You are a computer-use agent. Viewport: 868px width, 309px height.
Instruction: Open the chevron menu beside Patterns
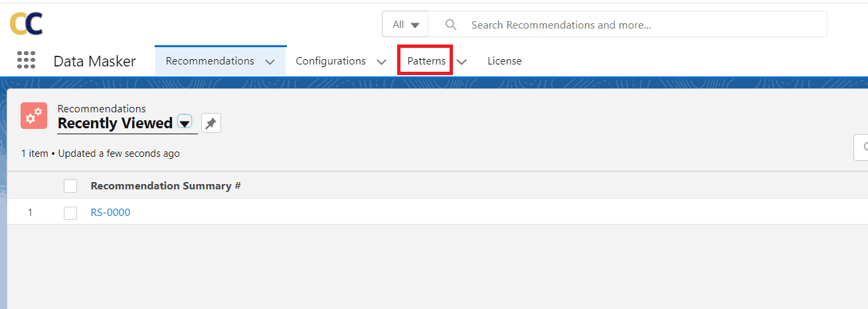(x=462, y=61)
